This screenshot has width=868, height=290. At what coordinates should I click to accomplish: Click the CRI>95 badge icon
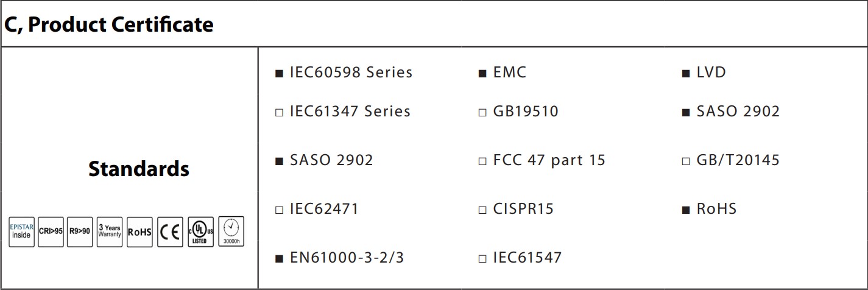coord(51,232)
